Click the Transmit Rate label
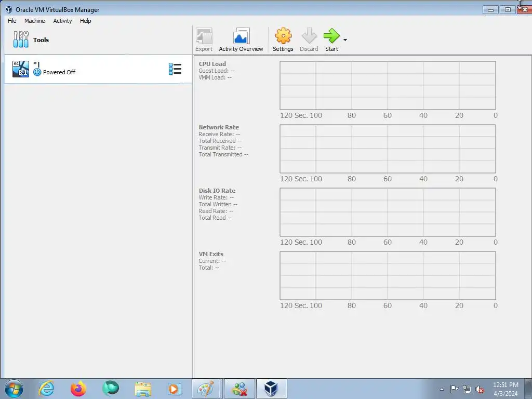The height and width of the screenshot is (399, 532). click(x=220, y=148)
